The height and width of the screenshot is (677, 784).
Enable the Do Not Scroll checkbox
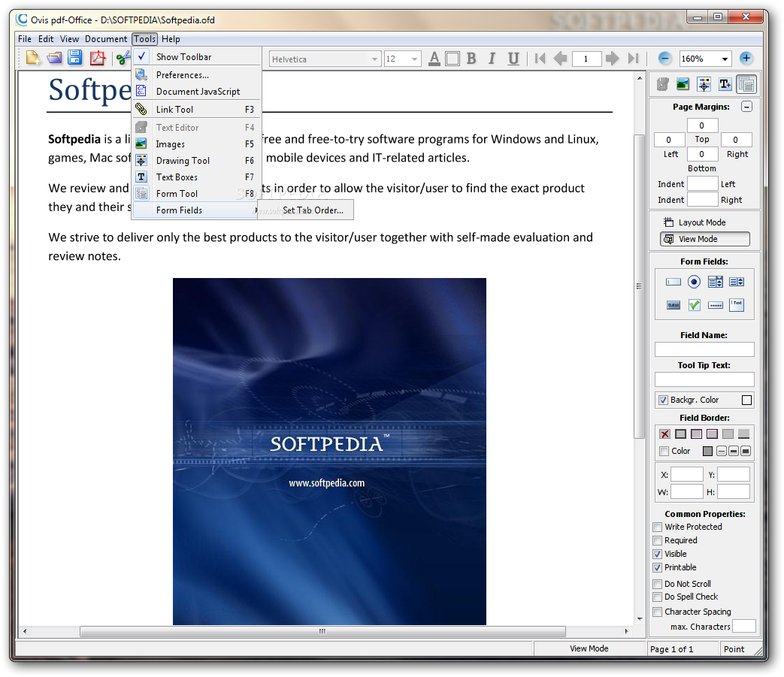[x=658, y=584]
